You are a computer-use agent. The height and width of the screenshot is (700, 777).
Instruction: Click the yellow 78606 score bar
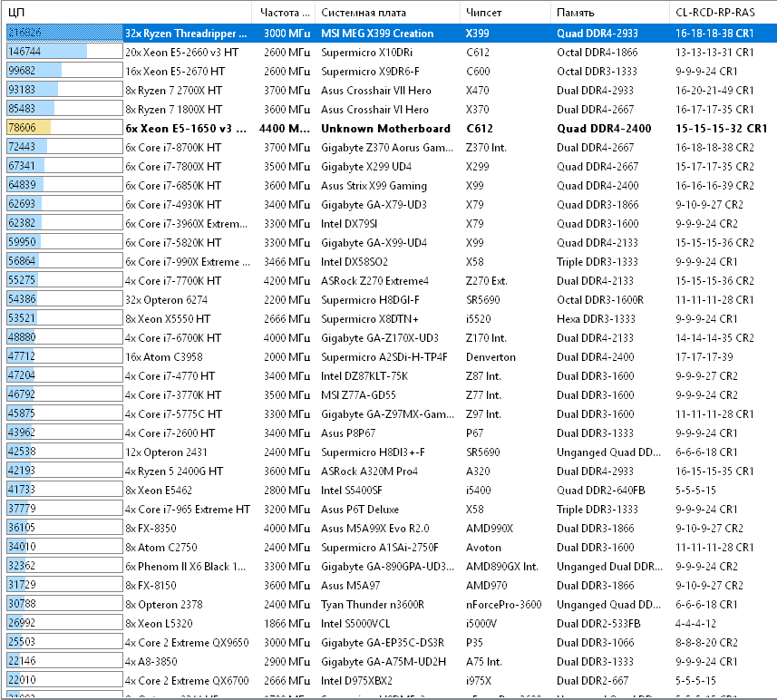click(x=64, y=128)
